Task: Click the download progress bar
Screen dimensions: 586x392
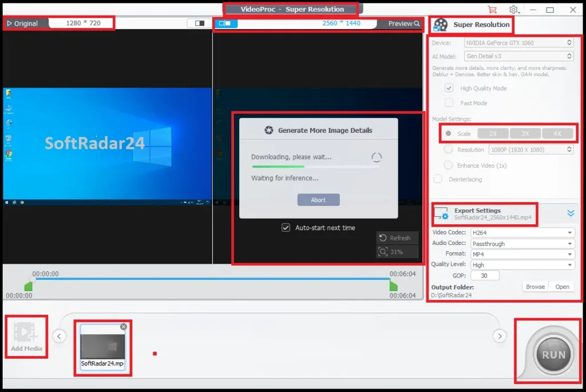Action: [x=316, y=167]
